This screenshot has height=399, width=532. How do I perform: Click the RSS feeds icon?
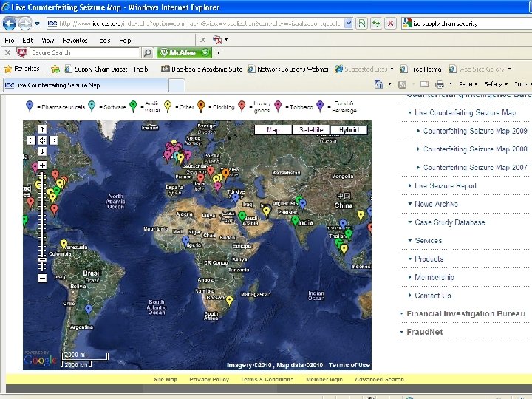pyautogui.click(x=402, y=84)
